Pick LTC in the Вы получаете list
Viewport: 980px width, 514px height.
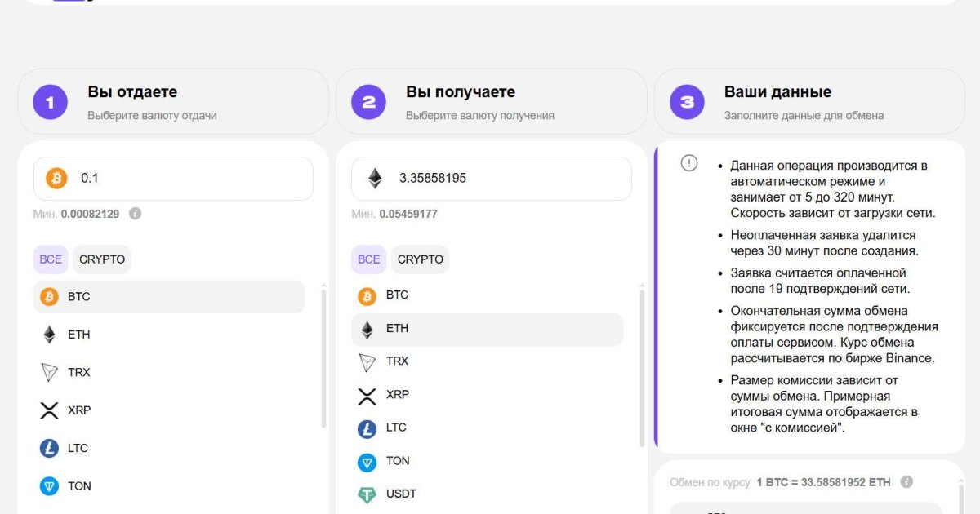[x=488, y=428]
